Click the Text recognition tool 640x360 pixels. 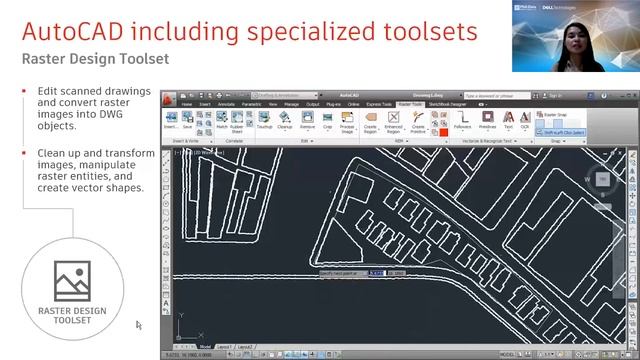coord(508,121)
